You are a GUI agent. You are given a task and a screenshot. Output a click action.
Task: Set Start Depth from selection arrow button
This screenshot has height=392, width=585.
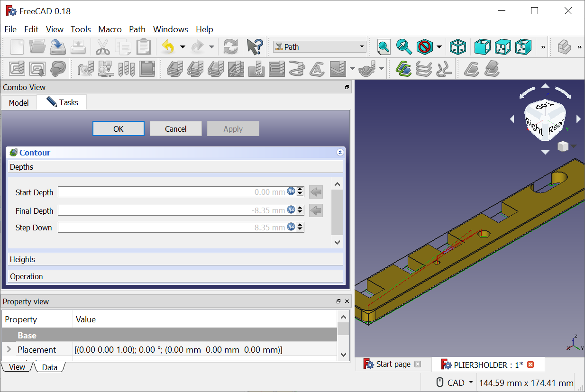tap(316, 192)
